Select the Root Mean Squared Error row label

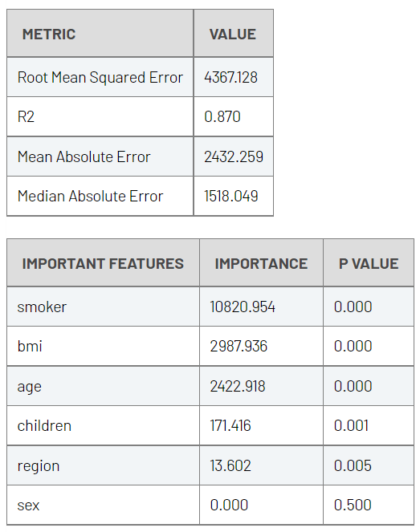100,77
